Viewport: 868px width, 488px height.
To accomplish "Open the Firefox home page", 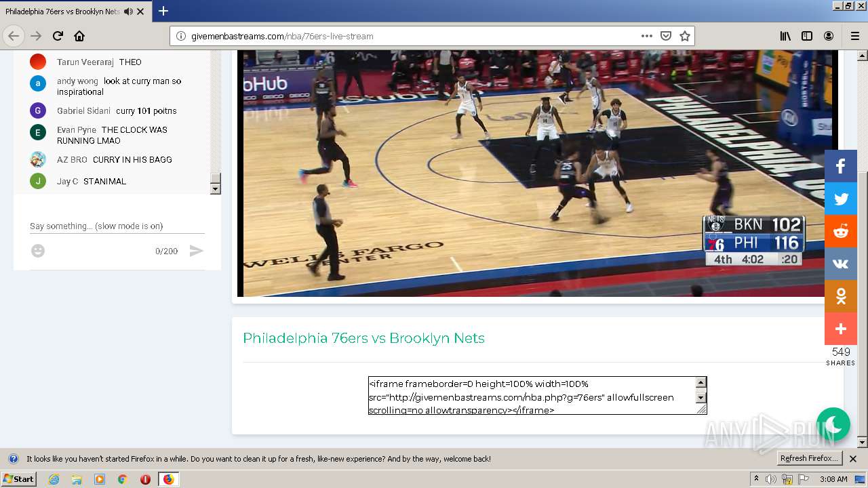I will (x=79, y=36).
